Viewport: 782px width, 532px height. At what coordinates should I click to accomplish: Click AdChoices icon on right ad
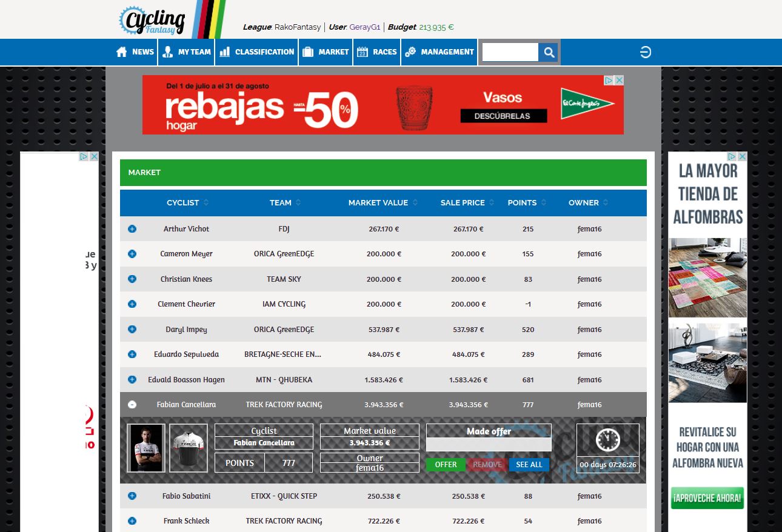point(733,156)
